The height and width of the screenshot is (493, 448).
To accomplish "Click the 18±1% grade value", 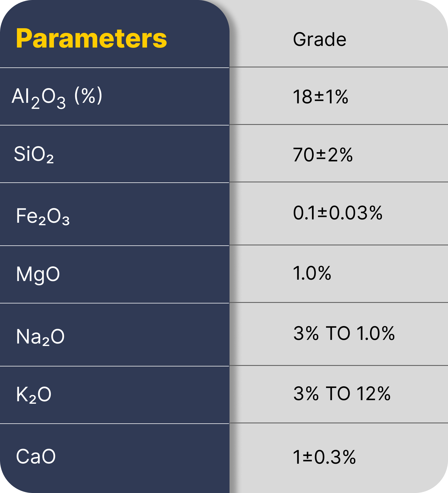I will 320,97.
